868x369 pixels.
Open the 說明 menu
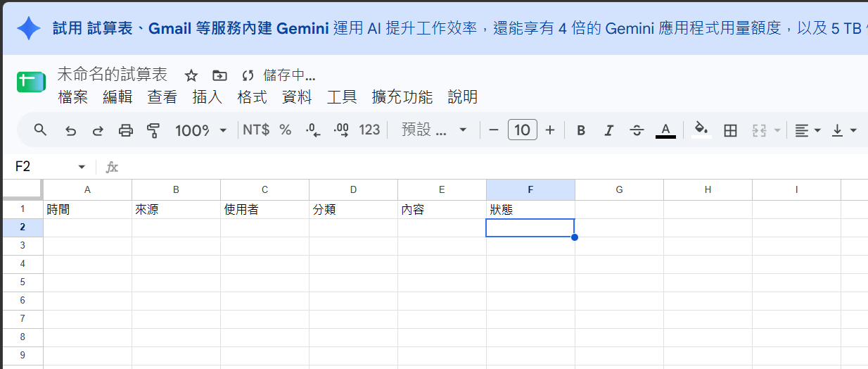pyautogui.click(x=463, y=97)
